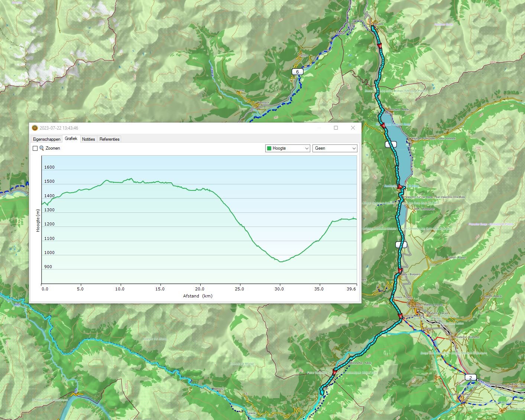This screenshot has height=420, width=525.
Task: Click the route 6 road shield
Action: pos(297,72)
